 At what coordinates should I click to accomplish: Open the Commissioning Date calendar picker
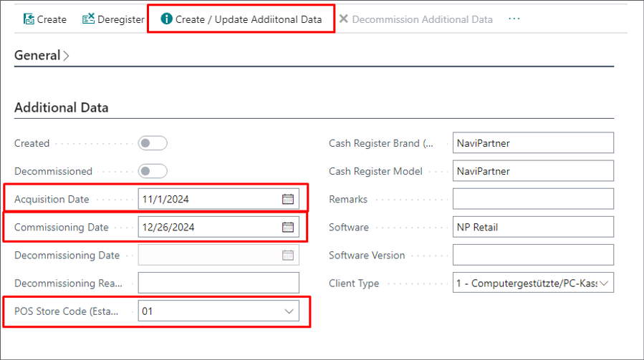tap(288, 227)
